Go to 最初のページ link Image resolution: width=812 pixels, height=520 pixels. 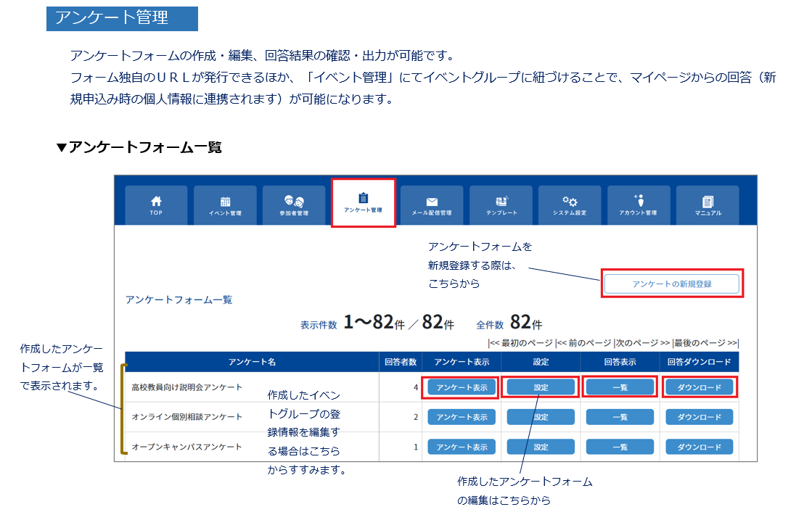click(x=521, y=343)
